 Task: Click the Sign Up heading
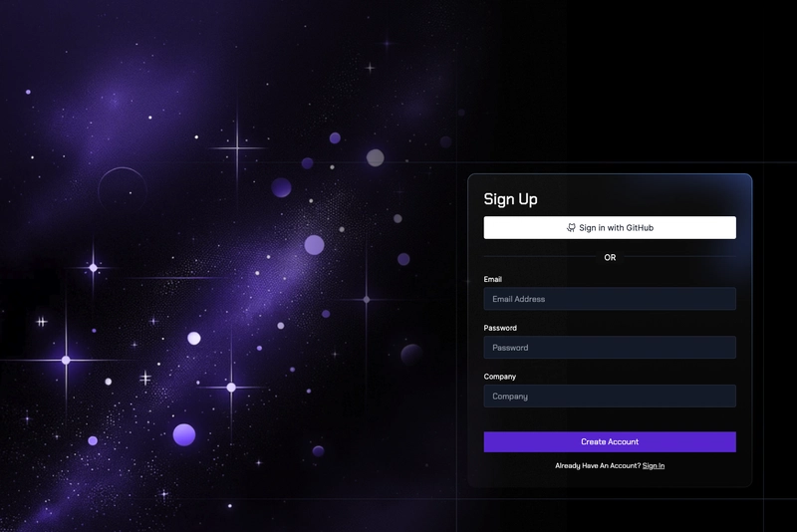click(x=510, y=199)
